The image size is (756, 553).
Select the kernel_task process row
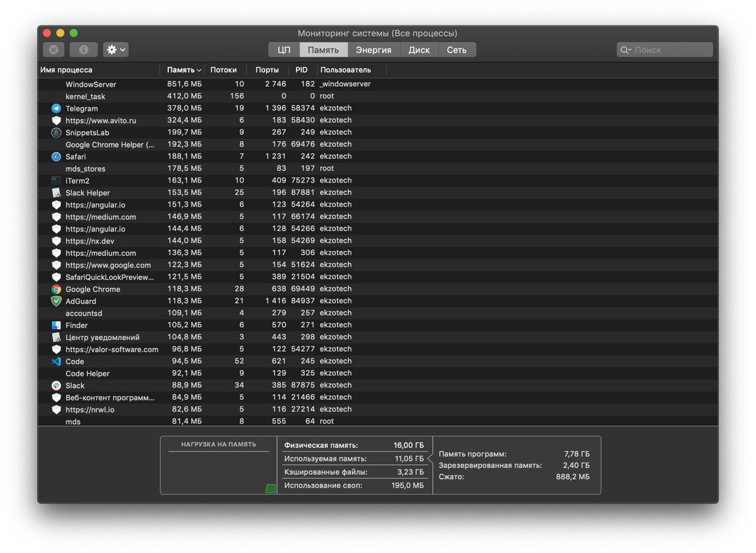pyautogui.click(x=378, y=96)
